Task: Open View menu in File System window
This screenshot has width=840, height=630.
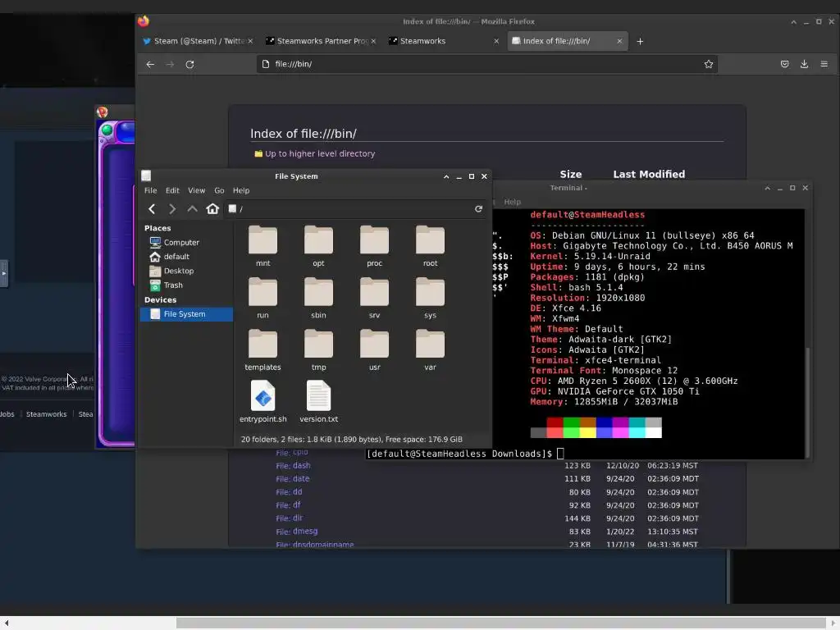Action: [x=197, y=190]
